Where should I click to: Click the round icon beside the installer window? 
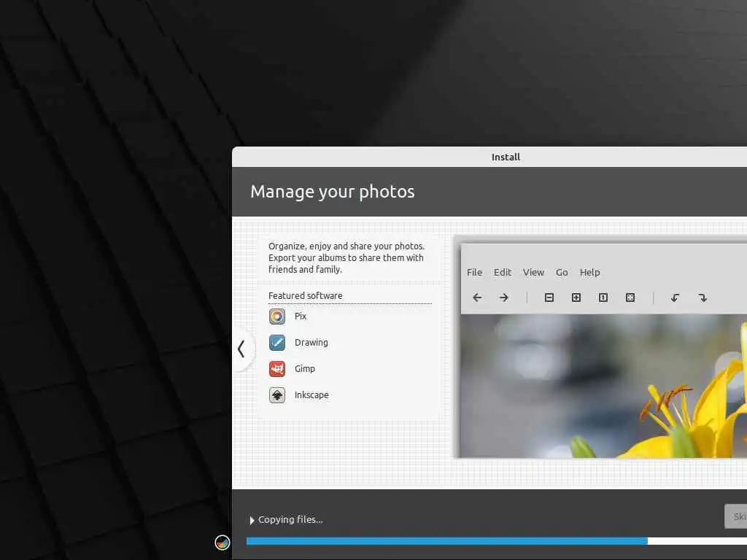tap(222, 542)
